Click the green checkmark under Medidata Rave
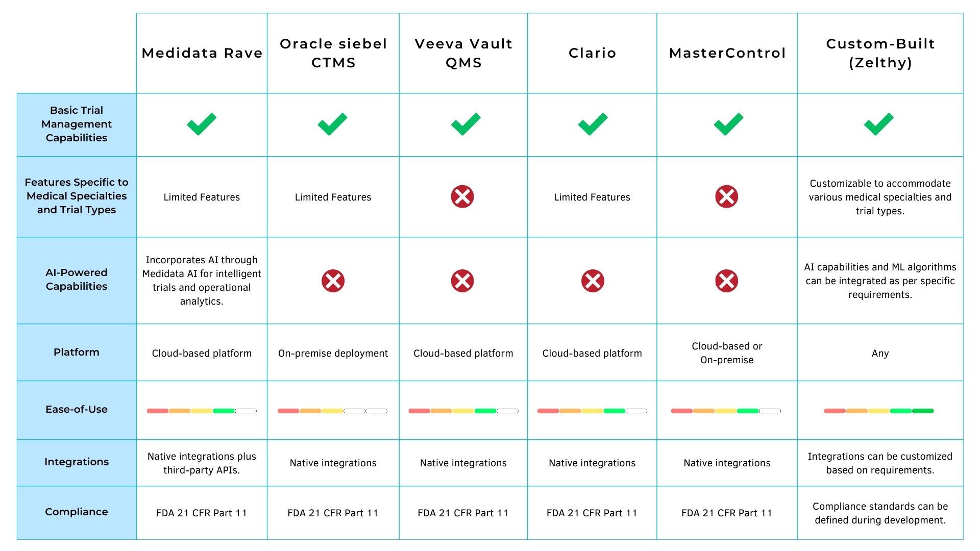 (202, 124)
